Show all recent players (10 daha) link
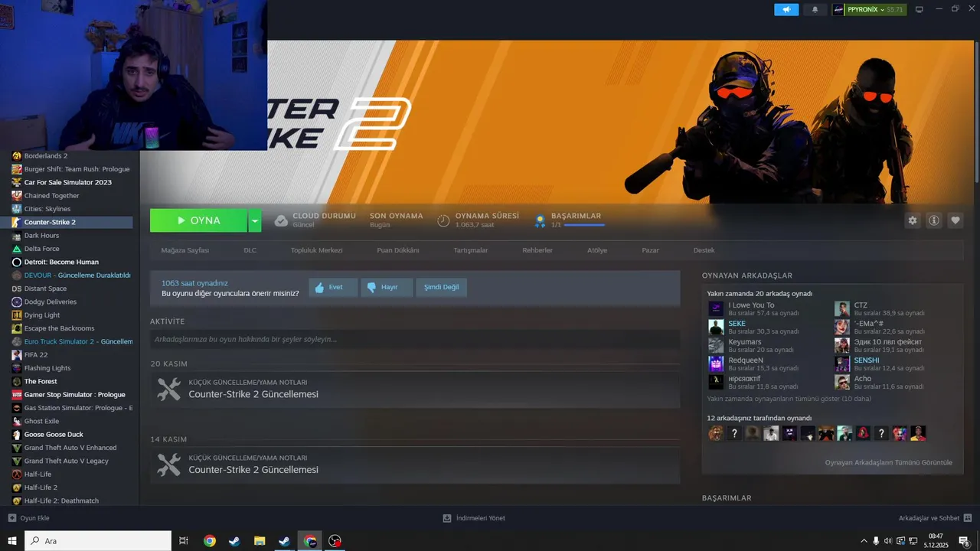 pos(789,399)
